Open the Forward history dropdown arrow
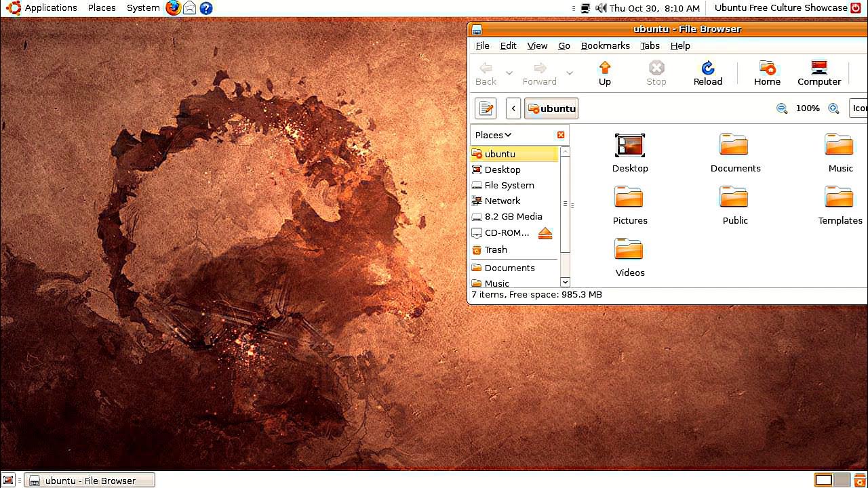The image size is (868, 488). 570,73
